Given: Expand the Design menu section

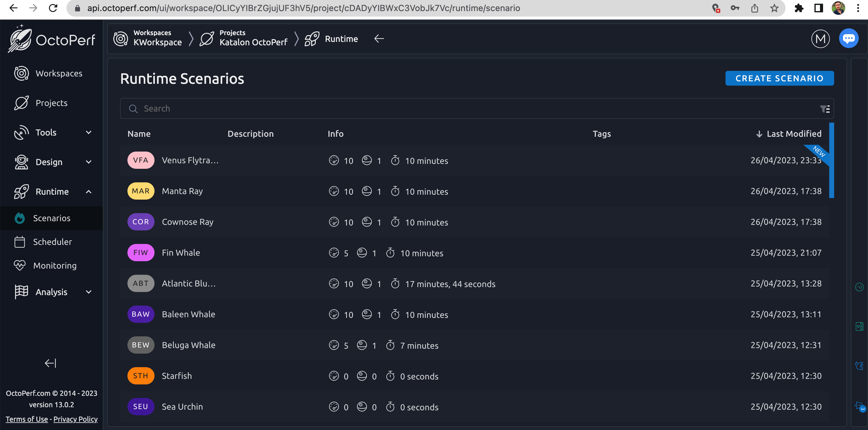Looking at the screenshot, I should [52, 162].
